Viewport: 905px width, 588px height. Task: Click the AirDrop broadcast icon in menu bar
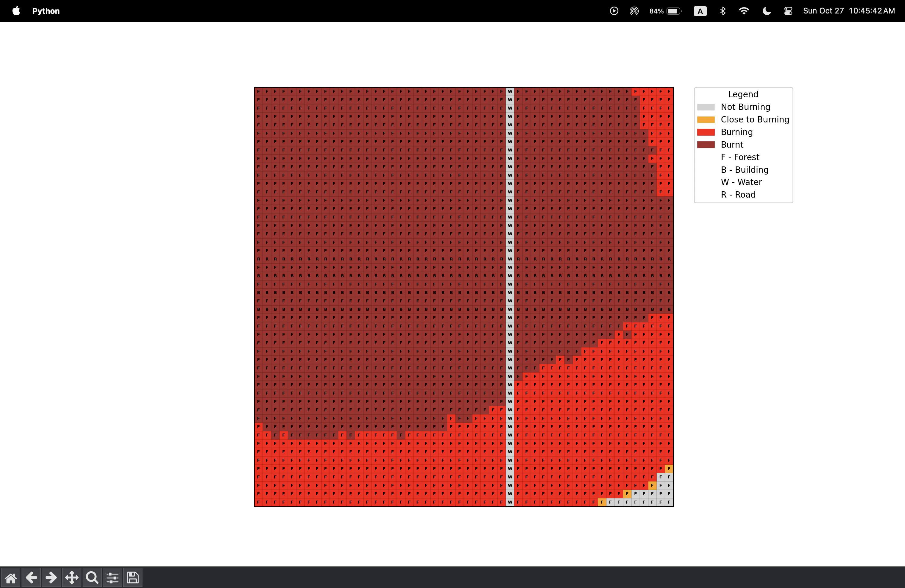pyautogui.click(x=634, y=11)
